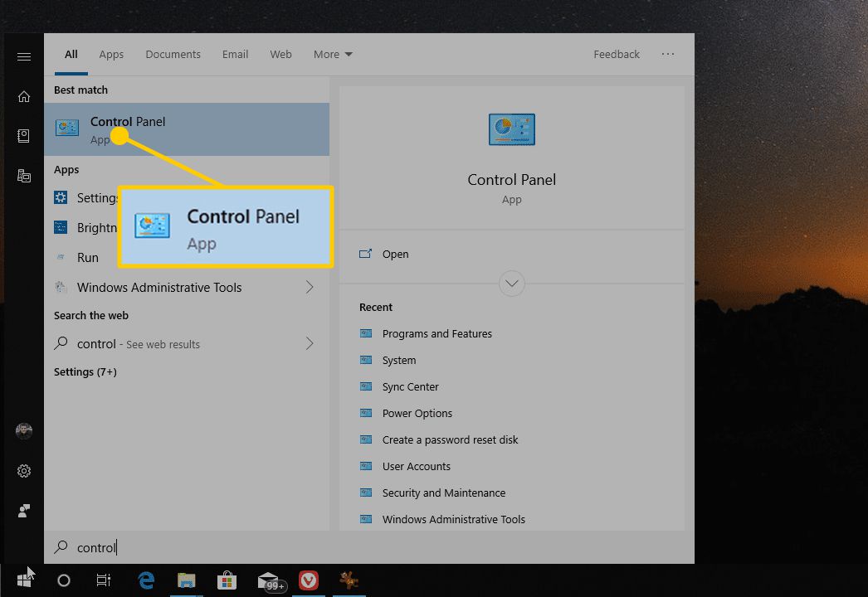
Task: Switch to the Apps tab
Action: (x=111, y=55)
